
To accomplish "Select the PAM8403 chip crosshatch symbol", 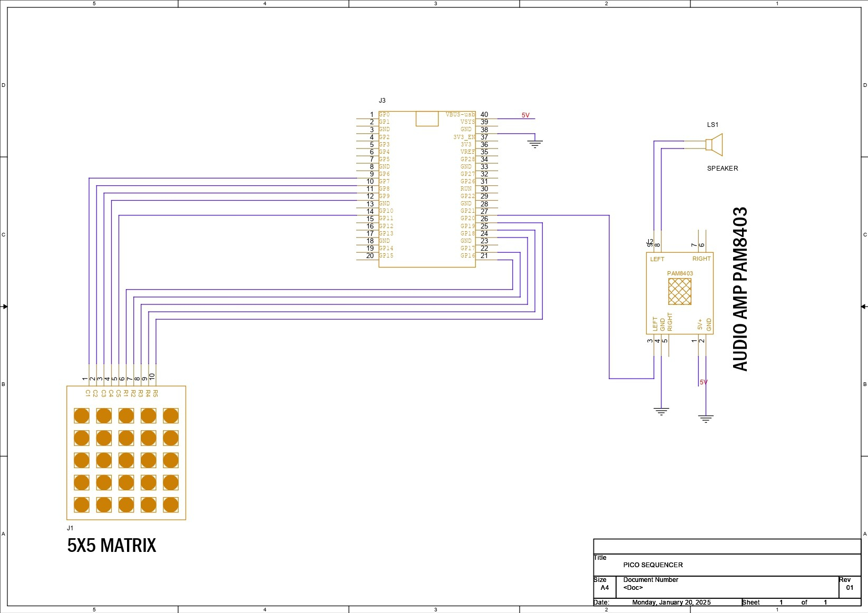I will point(679,291).
